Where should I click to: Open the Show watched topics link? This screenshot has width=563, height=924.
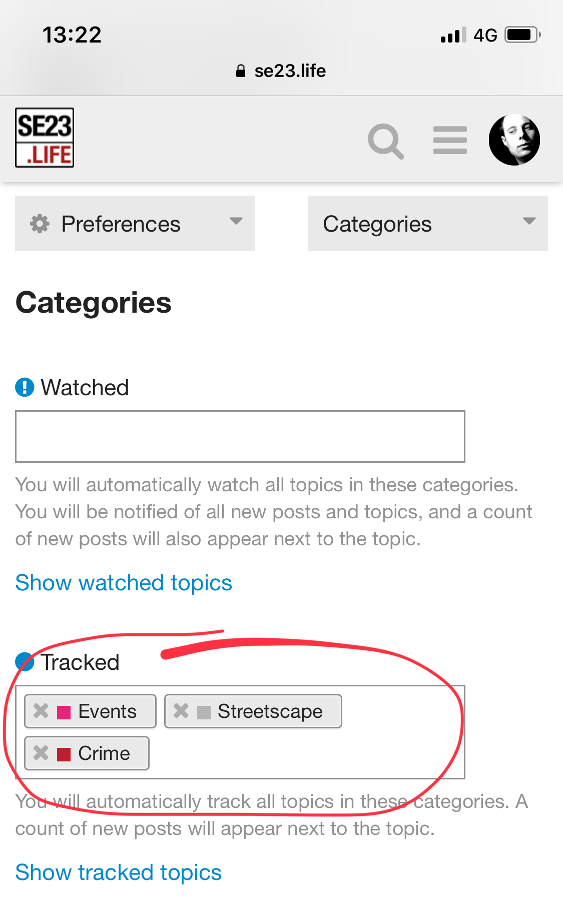pos(124,583)
